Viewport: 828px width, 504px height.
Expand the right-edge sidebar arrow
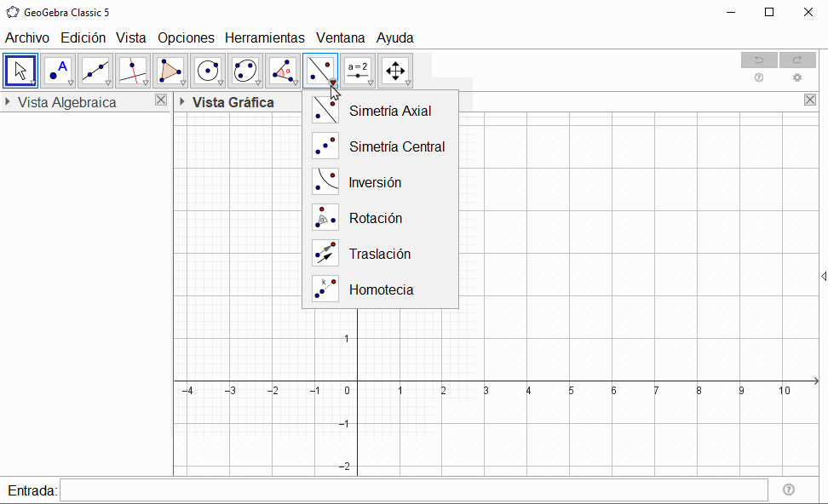[x=823, y=276]
